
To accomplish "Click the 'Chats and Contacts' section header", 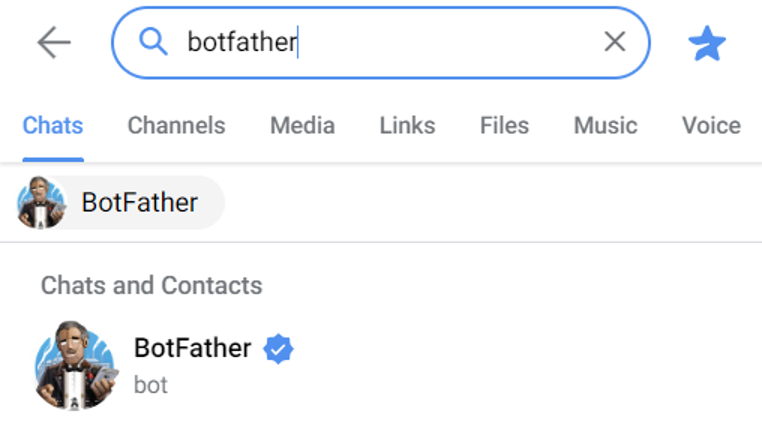I will (x=151, y=285).
